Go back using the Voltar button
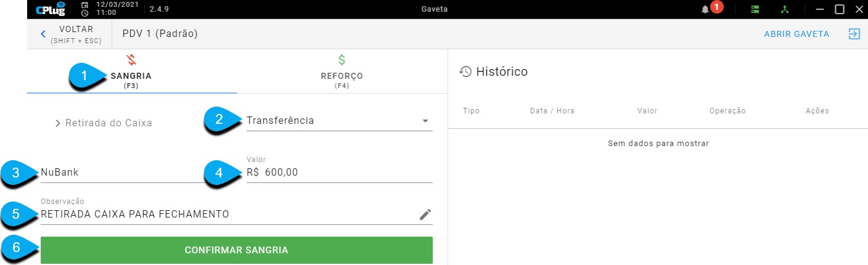The height and width of the screenshot is (265, 868). (70, 34)
